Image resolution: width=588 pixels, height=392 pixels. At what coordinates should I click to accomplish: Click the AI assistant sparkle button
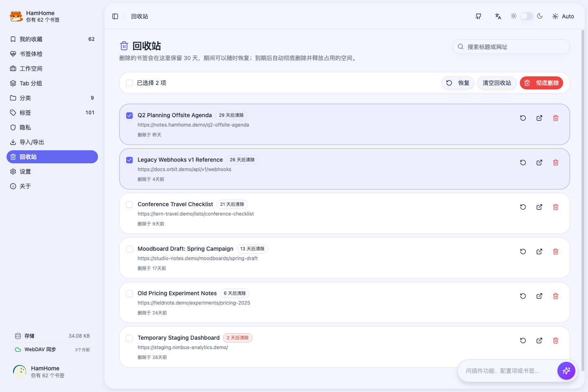point(566,371)
